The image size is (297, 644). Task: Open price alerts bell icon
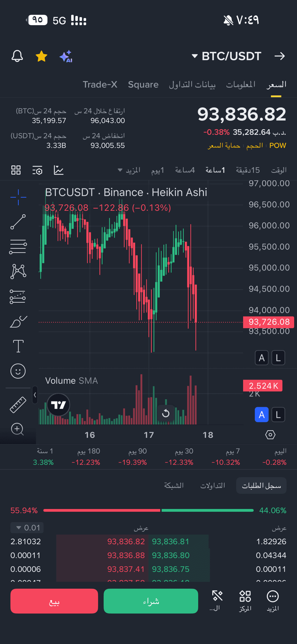17,56
